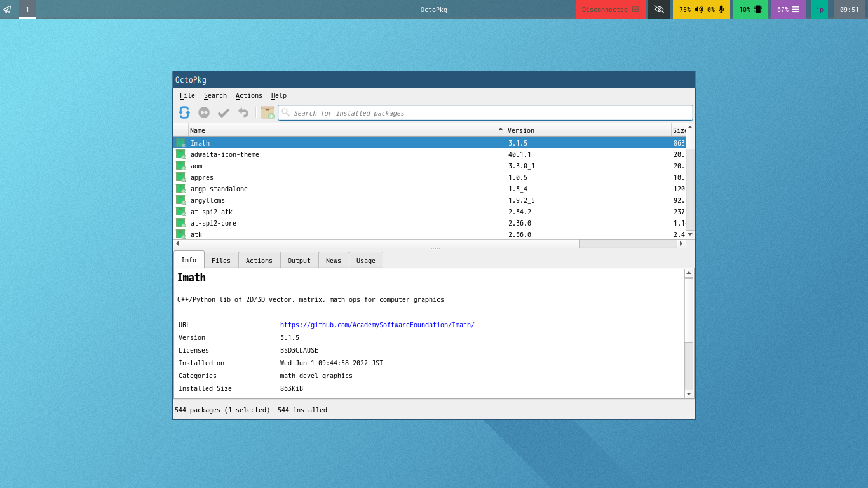Click the package list scroll-down arrow
The image size is (868, 488).
[x=690, y=234]
